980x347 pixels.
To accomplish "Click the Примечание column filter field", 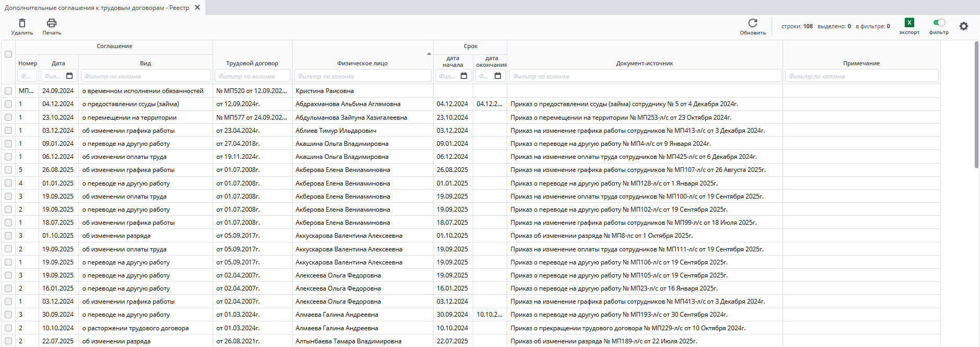I will point(861,76).
